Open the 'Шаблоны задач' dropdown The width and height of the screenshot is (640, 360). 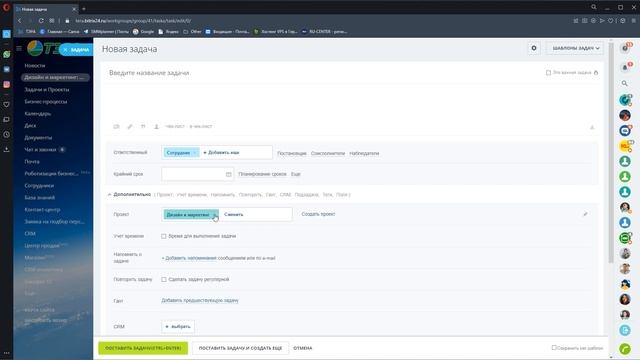(576, 48)
